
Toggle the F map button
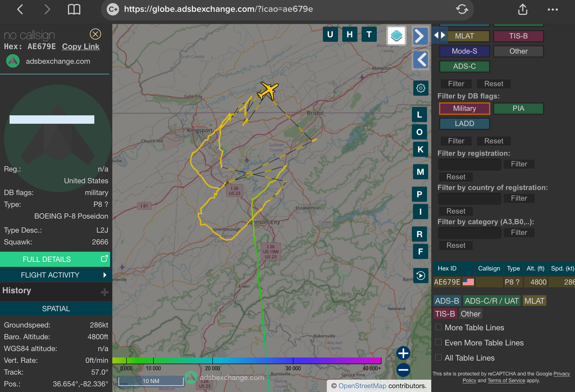[x=420, y=251]
